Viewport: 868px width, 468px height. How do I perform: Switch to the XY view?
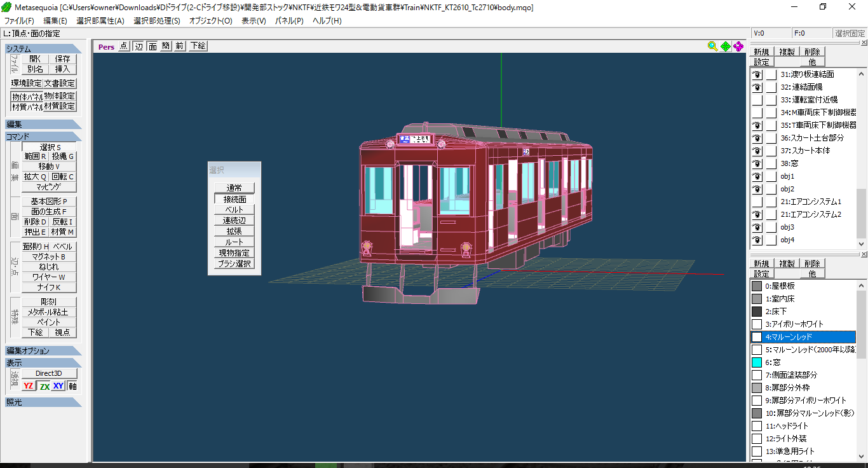(x=58, y=386)
